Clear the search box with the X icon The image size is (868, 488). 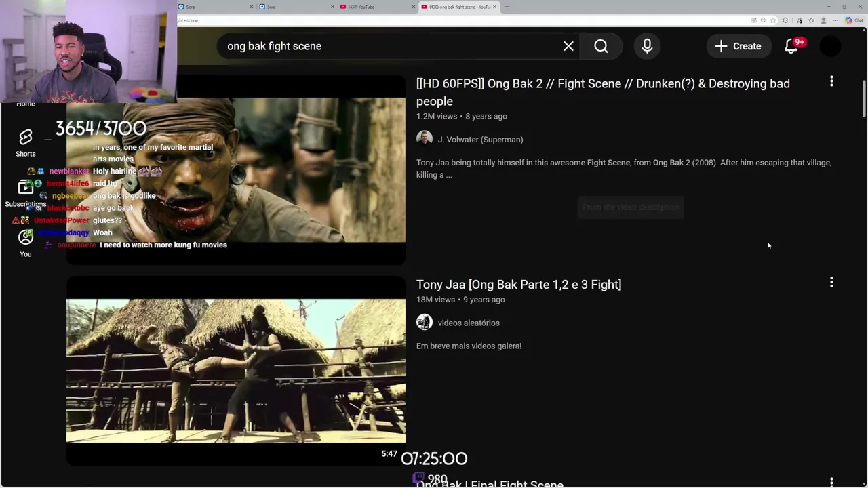point(568,46)
